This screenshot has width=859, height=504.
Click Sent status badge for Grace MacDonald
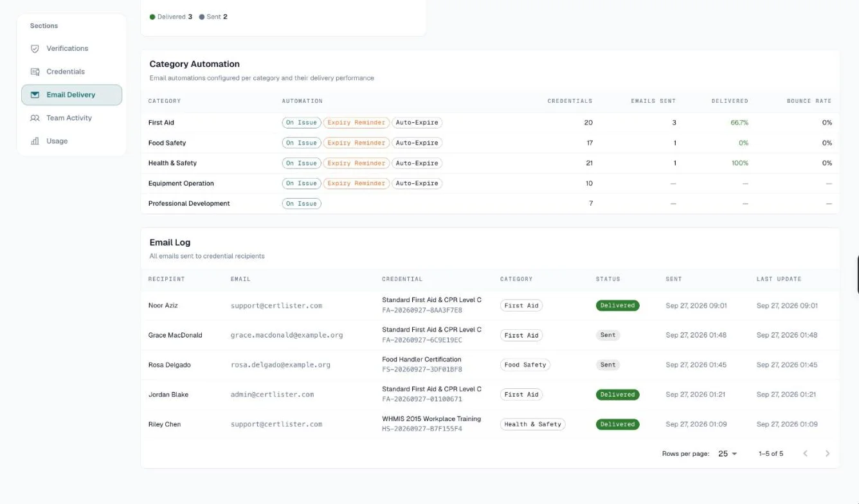[608, 335]
